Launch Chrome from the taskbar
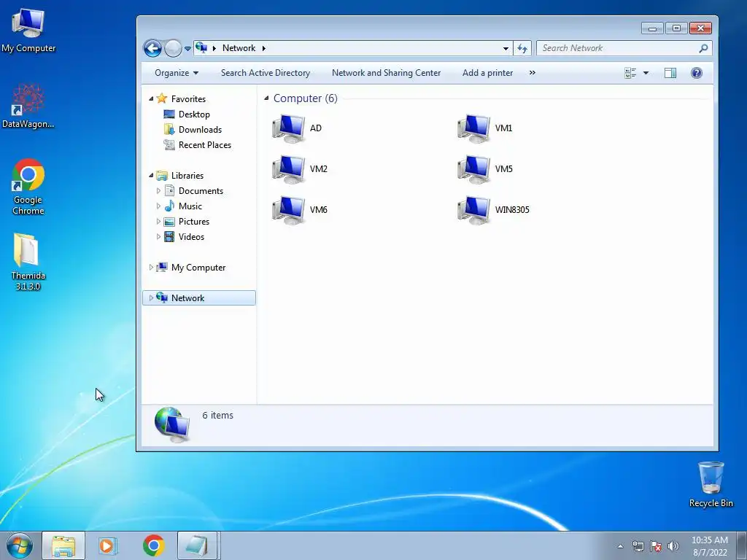Screen dimensions: 747x560 [153, 545]
